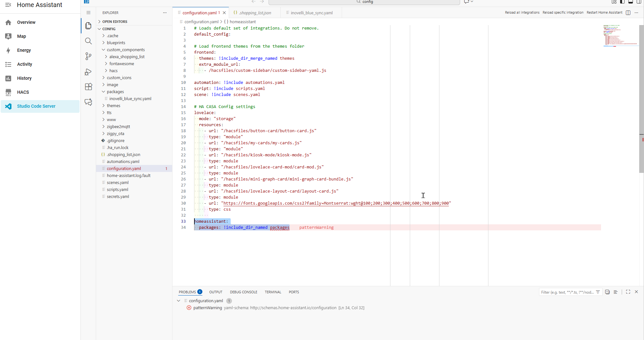Open the Energy dashboard icon
Image resolution: width=644 pixels, height=340 pixels.
[x=8, y=50]
